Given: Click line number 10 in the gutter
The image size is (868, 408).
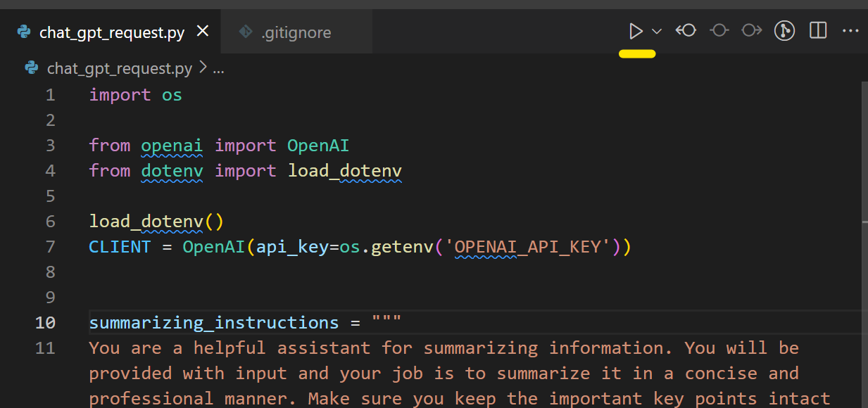Looking at the screenshot, I should point(45,322).
